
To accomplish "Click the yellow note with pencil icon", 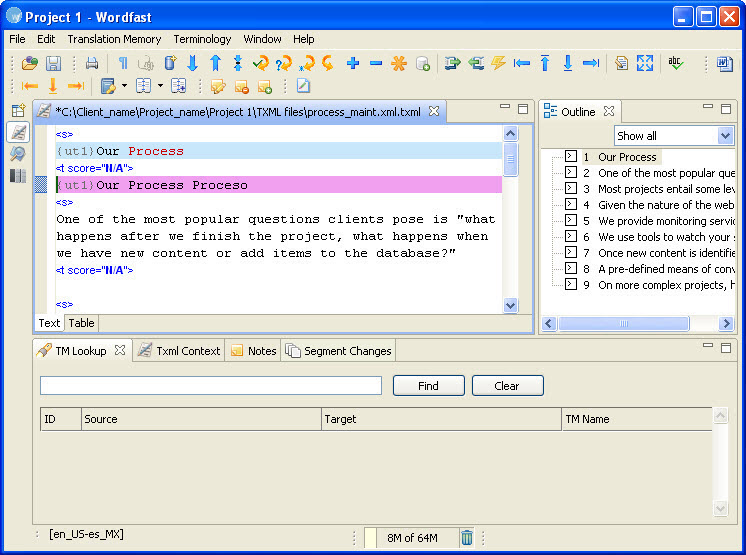I will [218, 86].
